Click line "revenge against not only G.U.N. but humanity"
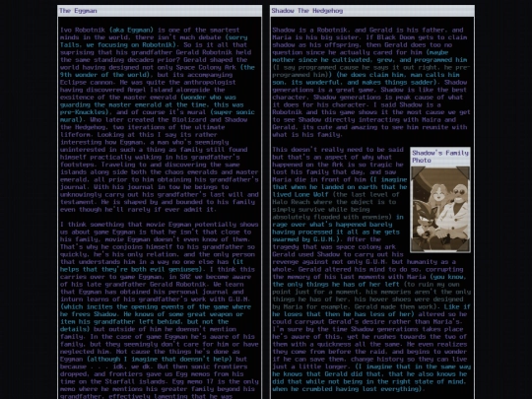Image resolution: width=532 pixels, height=399 pixels. point(364,262)
